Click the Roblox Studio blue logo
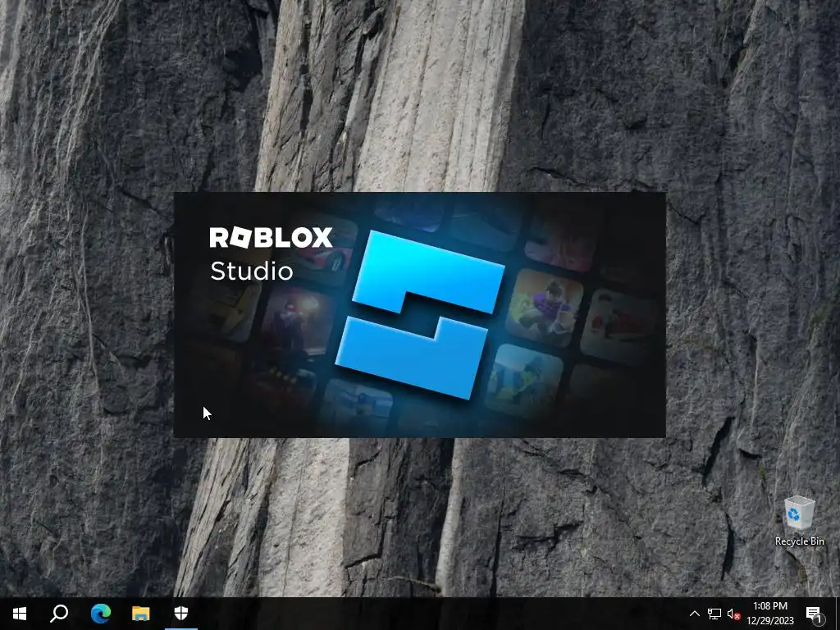This screenshot has height=630, width=840. coord(420,315)
